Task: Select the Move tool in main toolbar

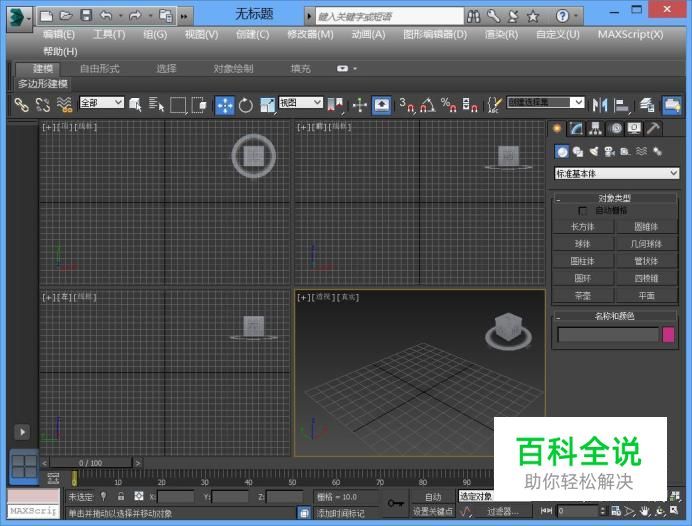Action: point(225,105)
